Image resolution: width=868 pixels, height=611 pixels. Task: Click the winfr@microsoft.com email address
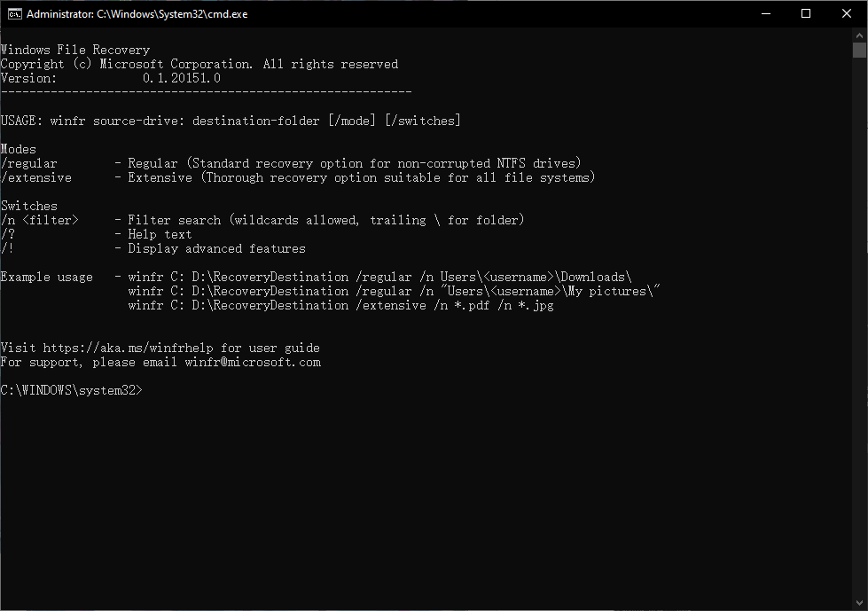click(253, 362)
